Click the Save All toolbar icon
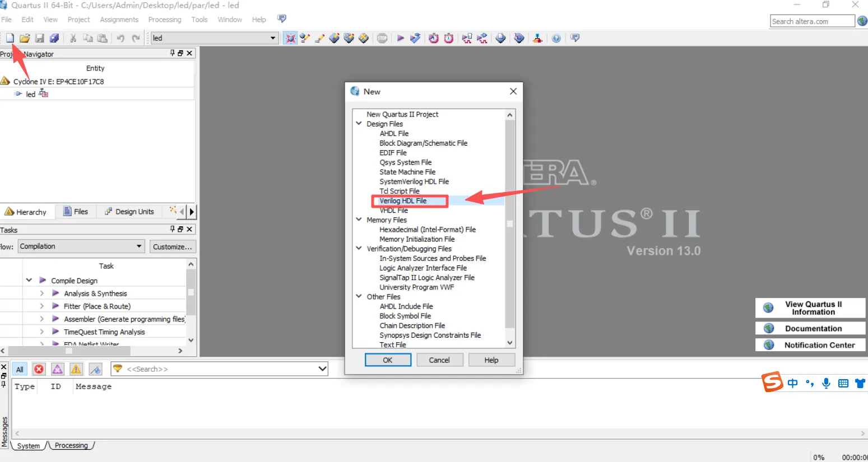 pyautogui.click(x=54, y=38)
